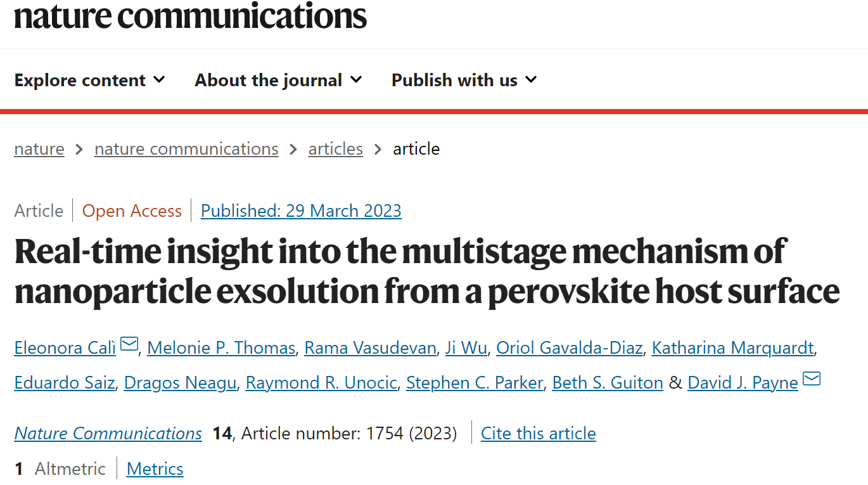Viewport: 868px width, 485px height.
Task: Click the italic Nature Communications journal link
Action: tap(108, 433)
